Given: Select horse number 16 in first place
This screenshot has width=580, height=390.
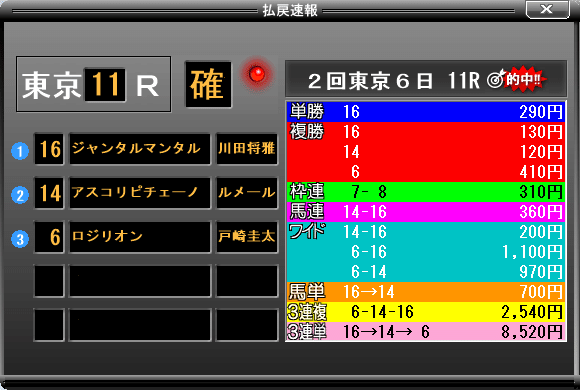Looking at the screenshot, I should (49, 149).
